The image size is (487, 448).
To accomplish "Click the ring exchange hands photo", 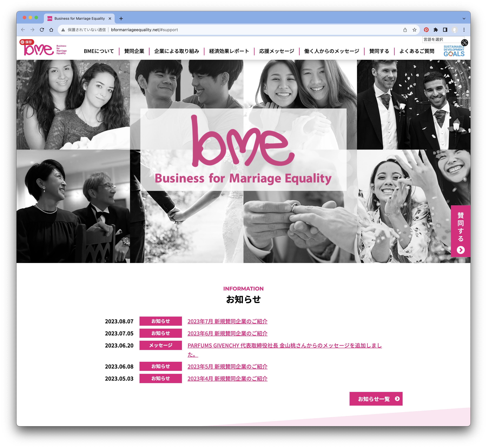I will click(300, 227).
